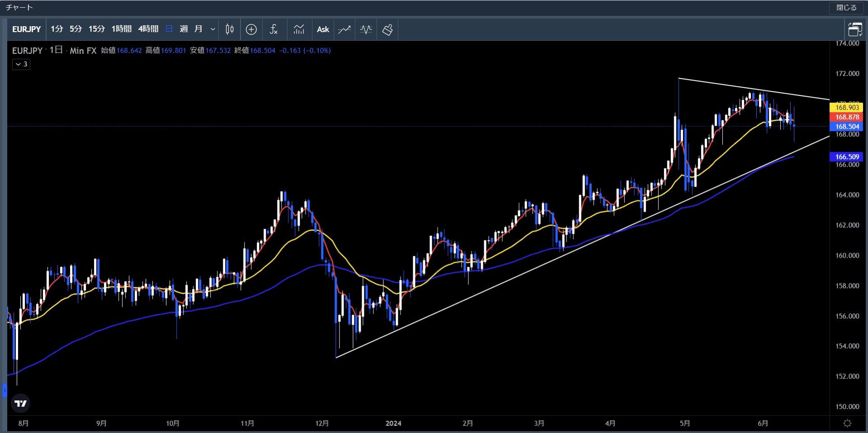
Task: Click the blue side panel expand handle
Action: 5,390
